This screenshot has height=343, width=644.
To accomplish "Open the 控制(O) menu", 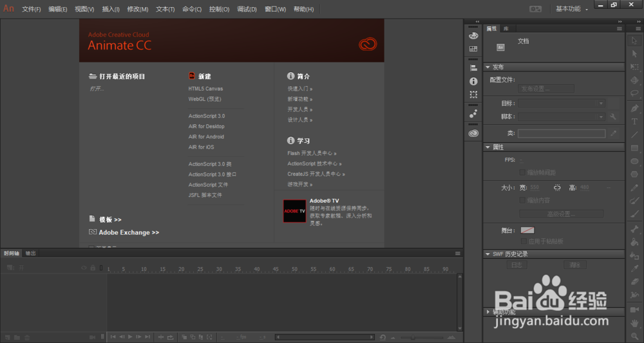I will [x=219, y=9].
